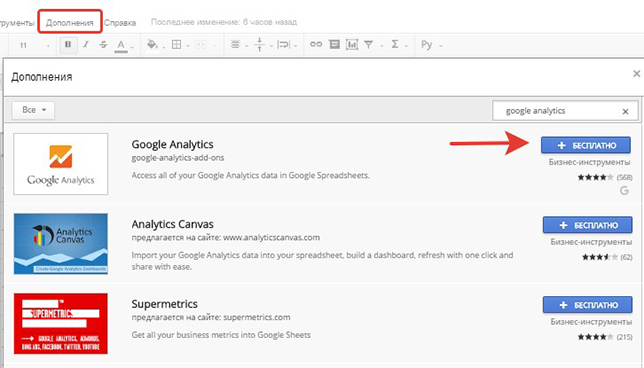
Task: Open the fill color bucket tool
Action: [x=152, y=45]
